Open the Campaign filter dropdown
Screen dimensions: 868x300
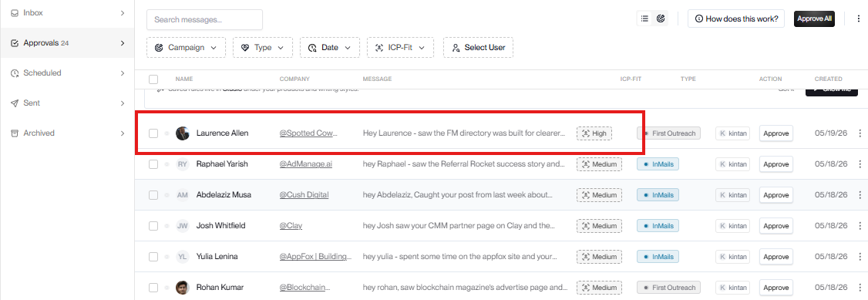[186, 48]
